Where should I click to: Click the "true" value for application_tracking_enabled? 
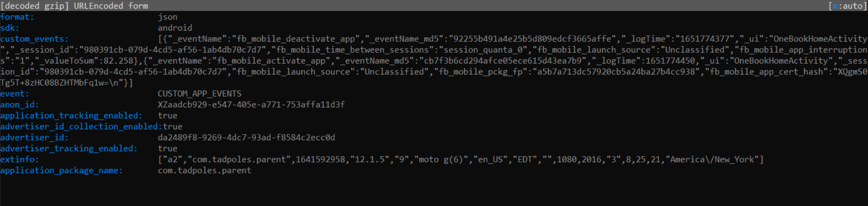(x=167, y=116)
